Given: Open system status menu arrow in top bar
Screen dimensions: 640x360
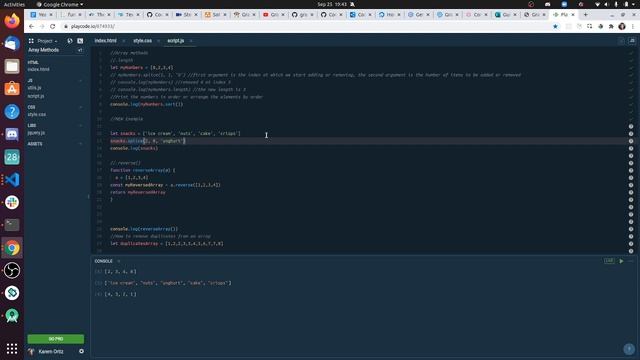Looking at the screenshot, I should point(632,4).
